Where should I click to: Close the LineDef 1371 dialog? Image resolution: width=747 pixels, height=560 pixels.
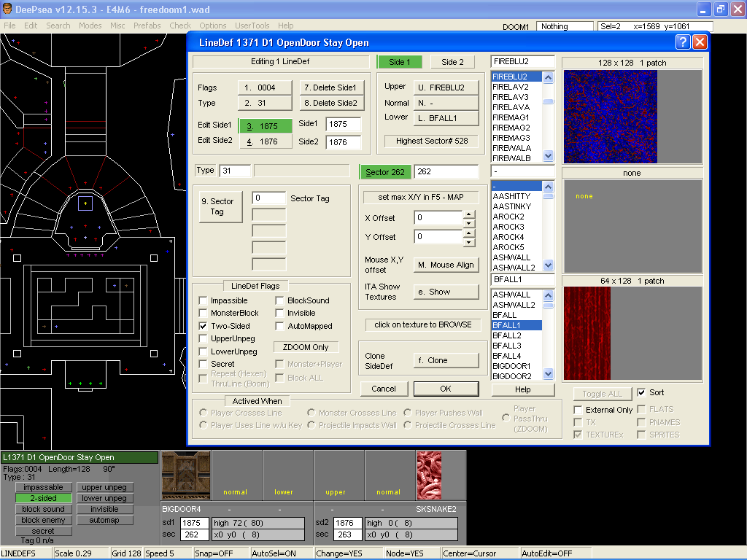pyautogui.click(x=700, y=42)
